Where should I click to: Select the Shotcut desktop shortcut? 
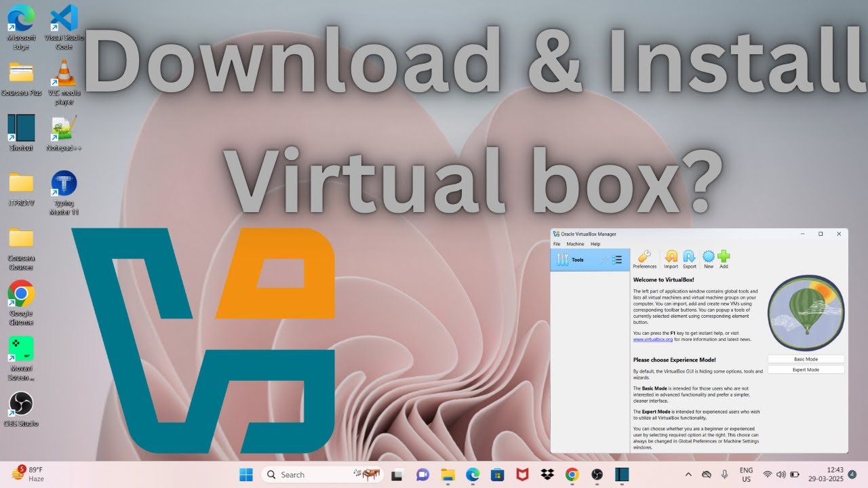(x=21, y=133)
